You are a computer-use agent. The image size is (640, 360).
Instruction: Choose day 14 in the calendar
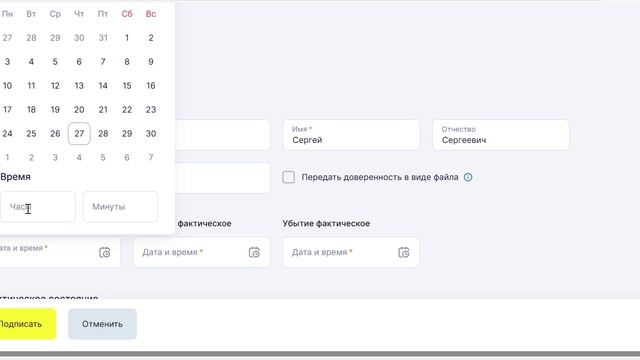pyautogui.click(x=103, y=86)
